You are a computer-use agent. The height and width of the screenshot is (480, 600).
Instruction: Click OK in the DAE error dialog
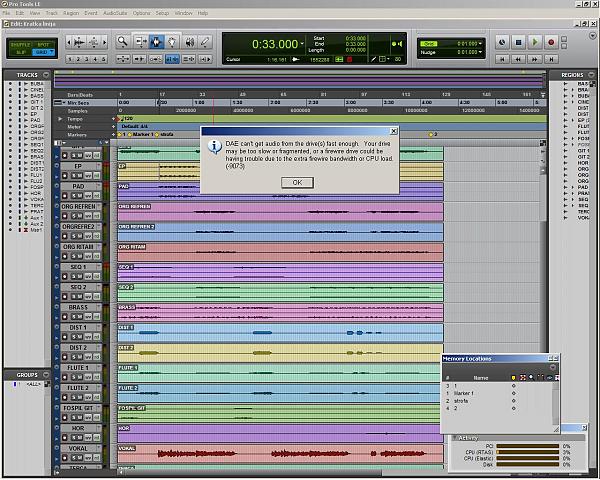point(297,182)
